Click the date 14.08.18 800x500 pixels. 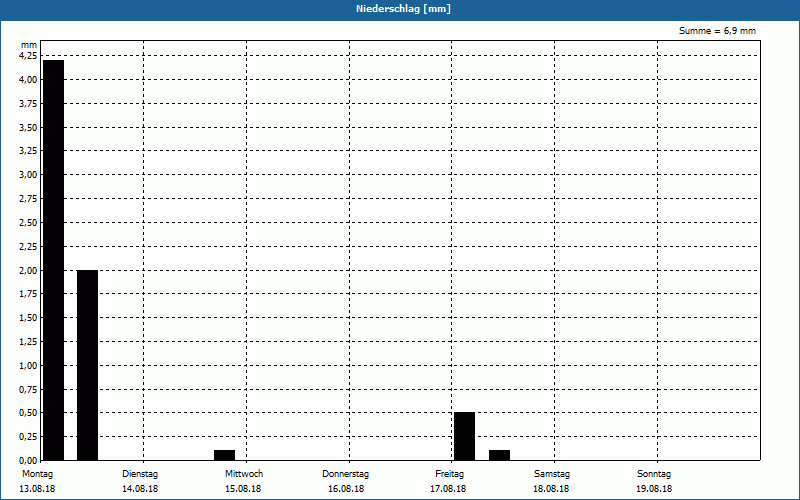(x=140, y=489)
